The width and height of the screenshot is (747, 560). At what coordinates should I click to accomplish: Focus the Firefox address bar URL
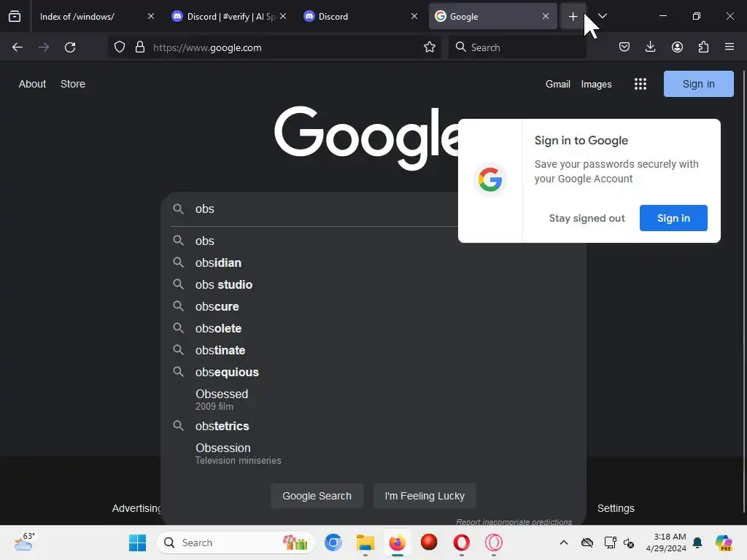pyautogui.click(x=274, y=47)
